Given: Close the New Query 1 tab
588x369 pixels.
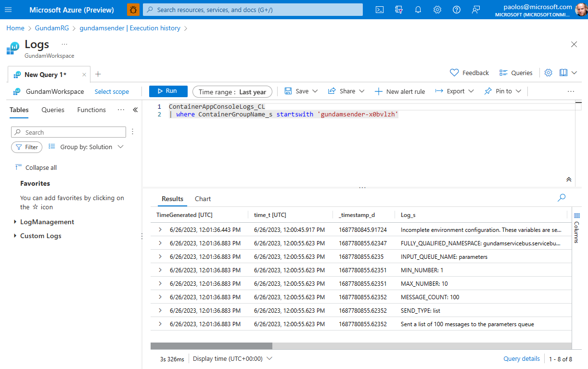Looking at the screenshot, I should 85,75.
